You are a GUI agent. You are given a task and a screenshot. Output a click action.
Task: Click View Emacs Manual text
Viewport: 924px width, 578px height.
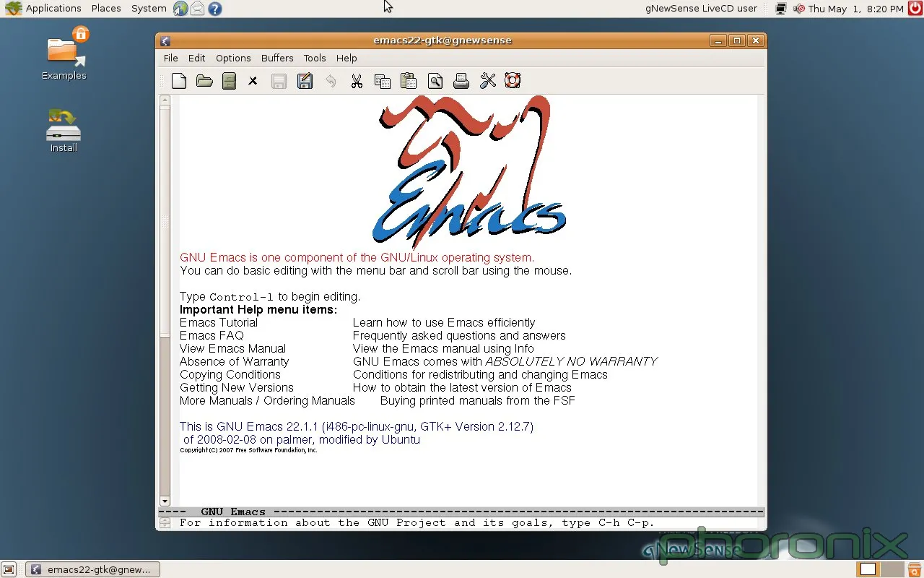[232, 348]
